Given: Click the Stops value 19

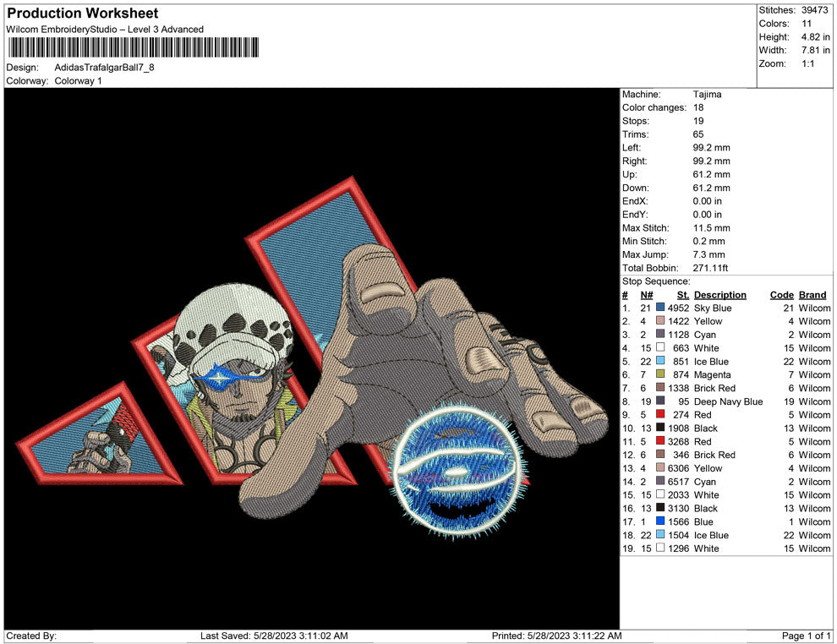Looking at the screenshot, I should 698,121.
